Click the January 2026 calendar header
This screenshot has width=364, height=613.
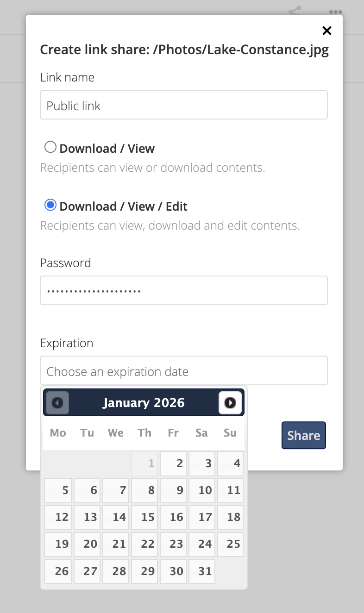(143, 402)
